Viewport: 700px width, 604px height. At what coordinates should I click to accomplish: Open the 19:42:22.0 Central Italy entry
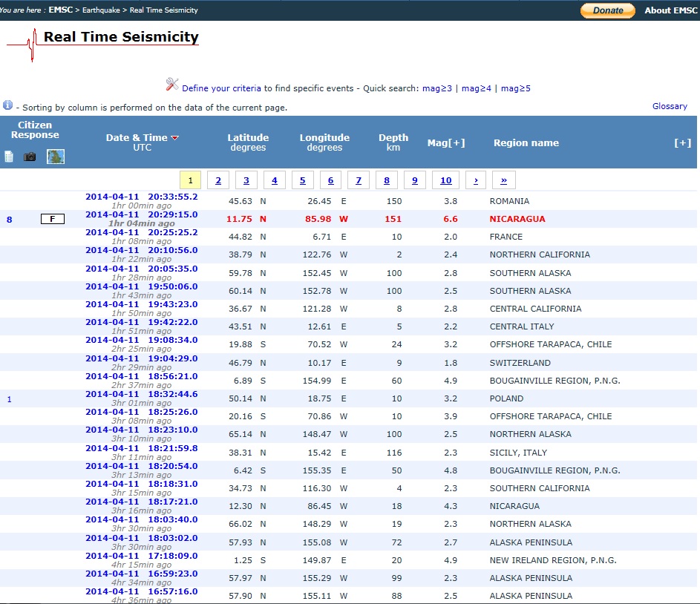pos(142,322)
